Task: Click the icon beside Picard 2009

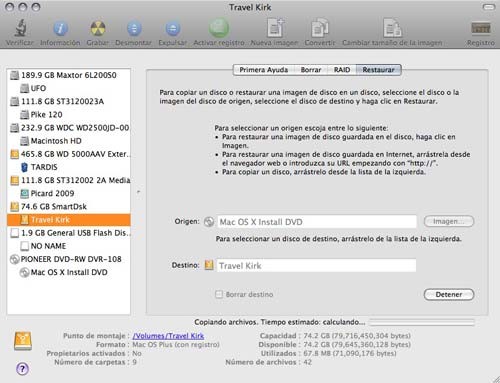Action: [24, 193]
